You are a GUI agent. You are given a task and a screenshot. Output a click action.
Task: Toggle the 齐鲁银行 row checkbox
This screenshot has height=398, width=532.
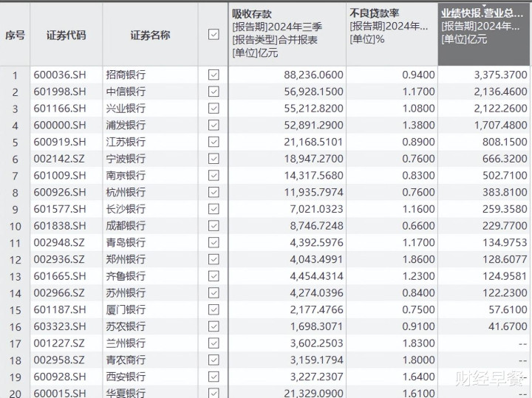[x=214, y=276]
